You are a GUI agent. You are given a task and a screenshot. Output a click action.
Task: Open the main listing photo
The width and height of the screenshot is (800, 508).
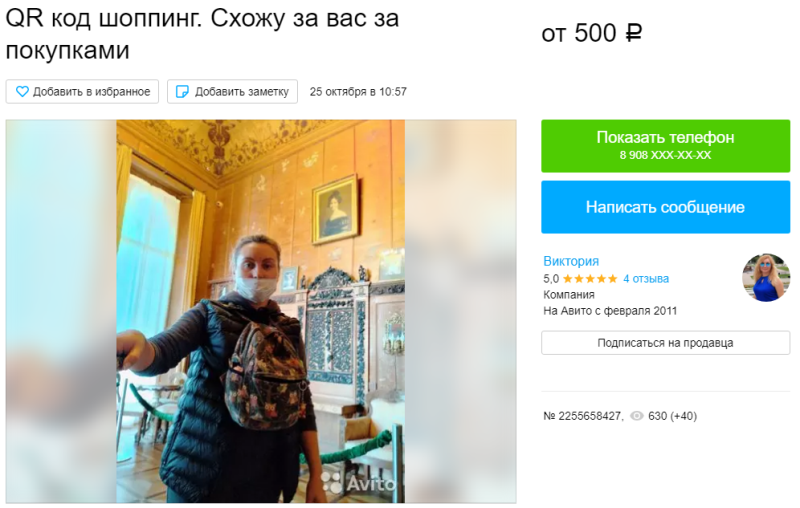[261, 312]
